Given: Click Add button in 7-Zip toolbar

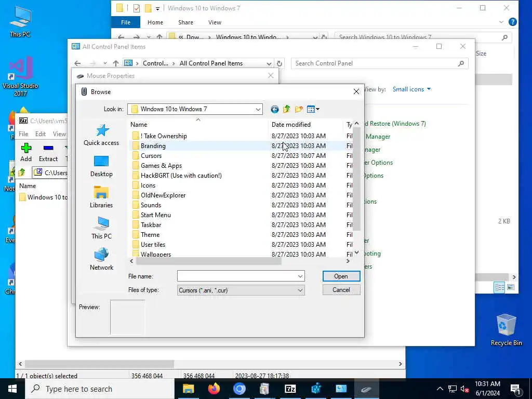Looking at the screenshot, I should [26, 152].
